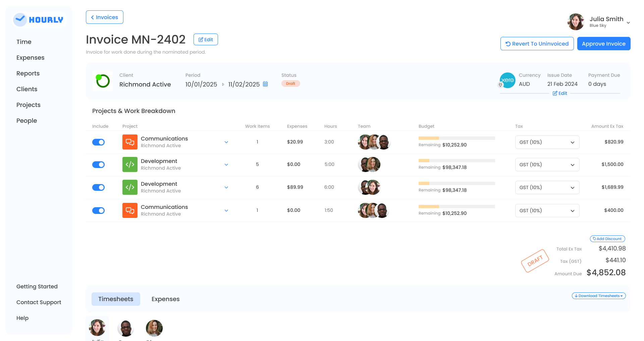Click the Edit pencil link under Issue Date
Screen dimensions: 644x341
pyautogui.click(x=560, y=93)
